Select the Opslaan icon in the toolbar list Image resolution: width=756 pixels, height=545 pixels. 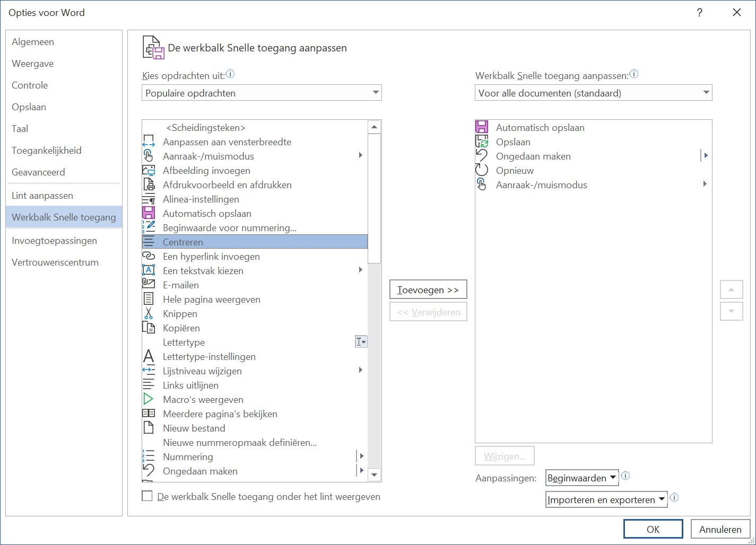click(x=482, y=142)
